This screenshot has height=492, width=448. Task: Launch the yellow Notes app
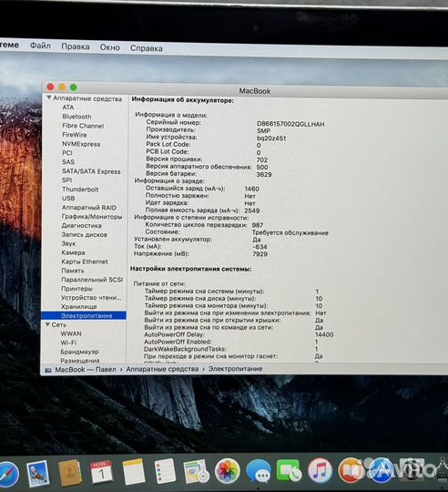(134, 472)
